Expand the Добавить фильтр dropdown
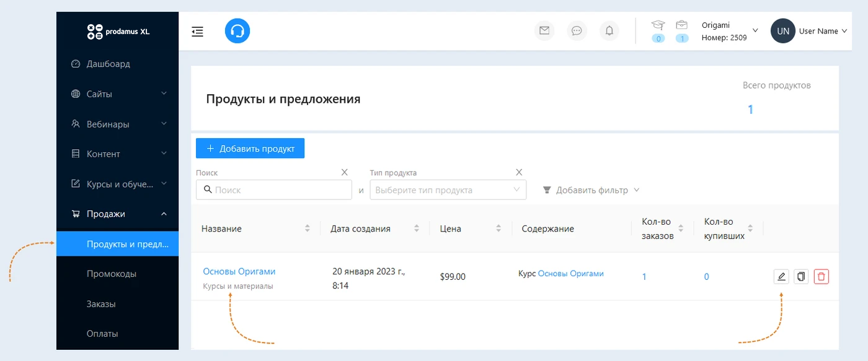This screenshot has height=361, width=868. [591, 190]
